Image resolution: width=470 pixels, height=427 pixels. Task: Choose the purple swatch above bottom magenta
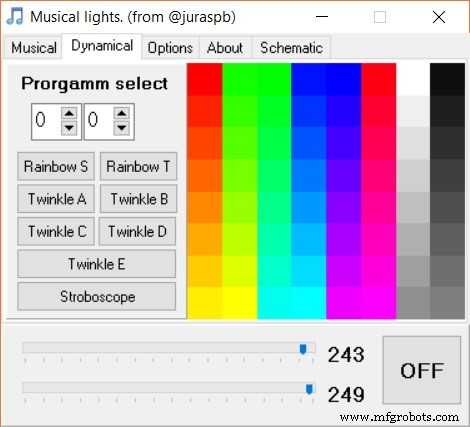(344, 271)
